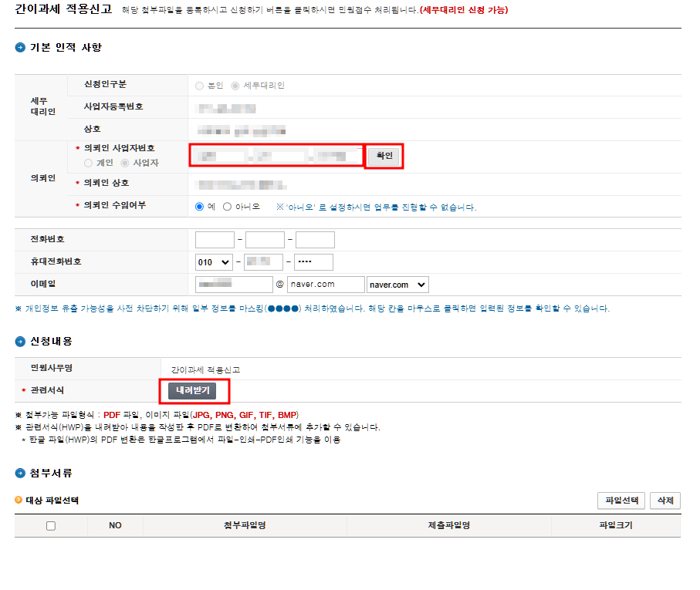Open the 010 mobile prefix dropdown
This screenshot has height=590, width=700.
213,261
